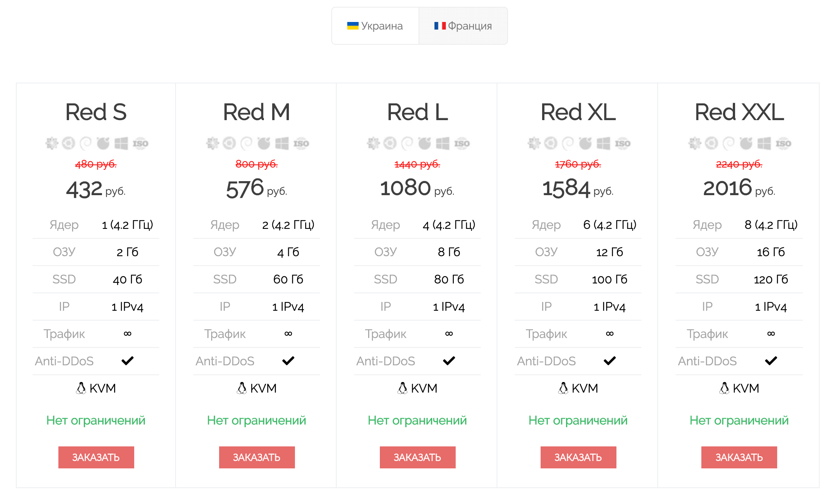Click the Red XL plan title
831x504 pixels.
pos(578,112)
